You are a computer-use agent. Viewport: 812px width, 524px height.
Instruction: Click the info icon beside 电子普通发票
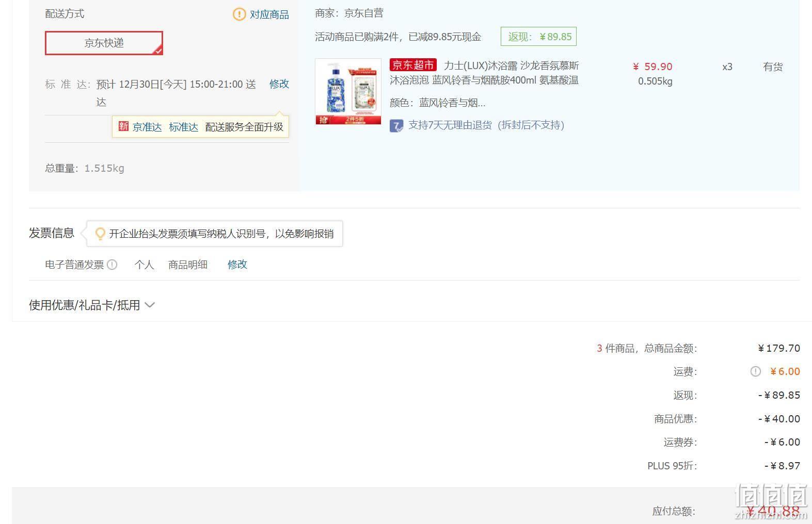[112, 265]
